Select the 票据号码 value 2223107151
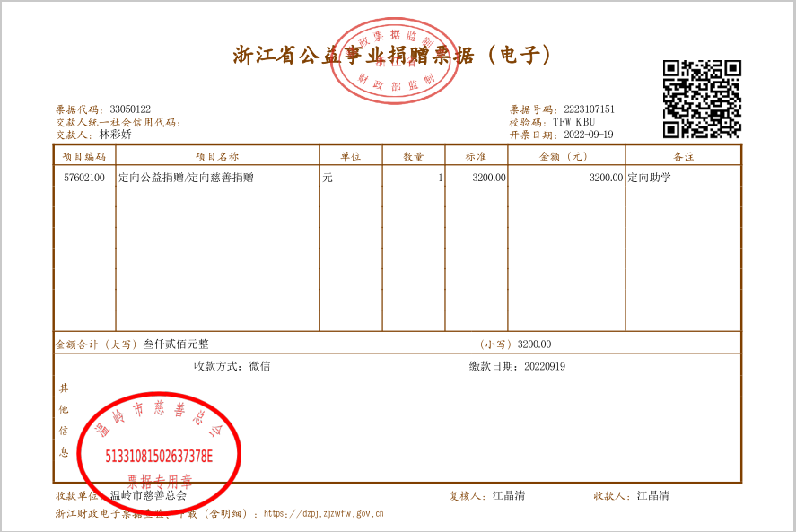This screenshot has height=532, width=796. 589,109
